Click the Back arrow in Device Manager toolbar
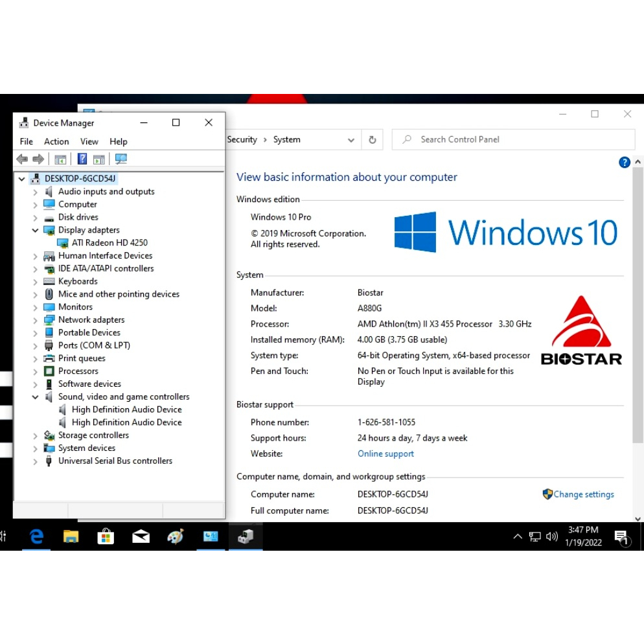The width and height of the screenshot is (644, 644). pos(23,159)
